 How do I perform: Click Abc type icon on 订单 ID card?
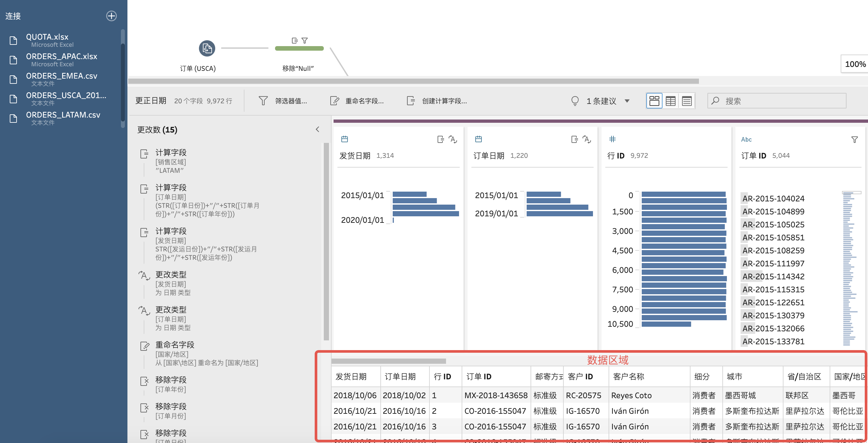[746, 139]
